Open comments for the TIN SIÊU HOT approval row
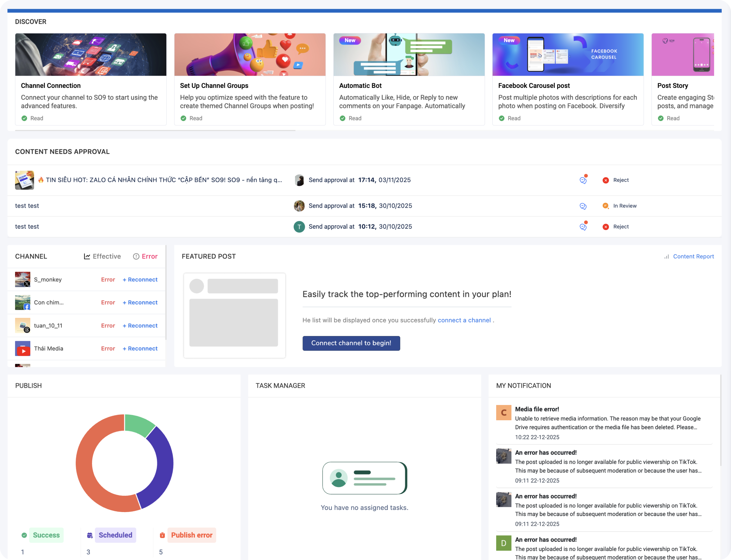 click(x=583, y=180)
